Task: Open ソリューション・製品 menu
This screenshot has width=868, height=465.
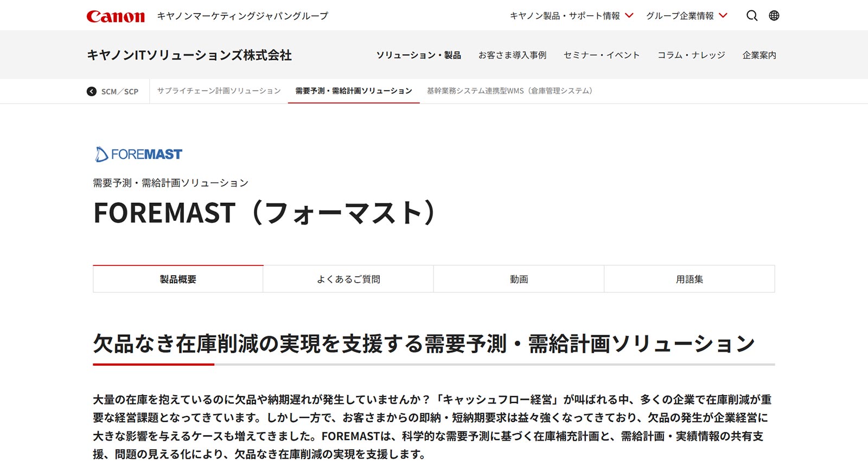Action: (418, 55)
